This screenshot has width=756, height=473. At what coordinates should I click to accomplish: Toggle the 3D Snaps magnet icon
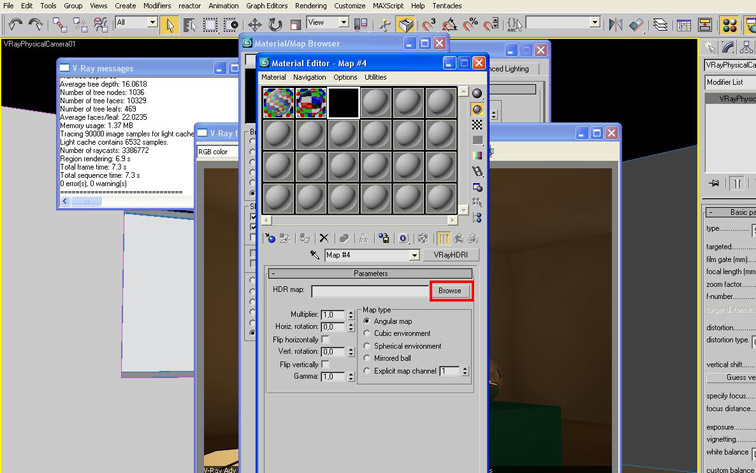click(428, 25)
